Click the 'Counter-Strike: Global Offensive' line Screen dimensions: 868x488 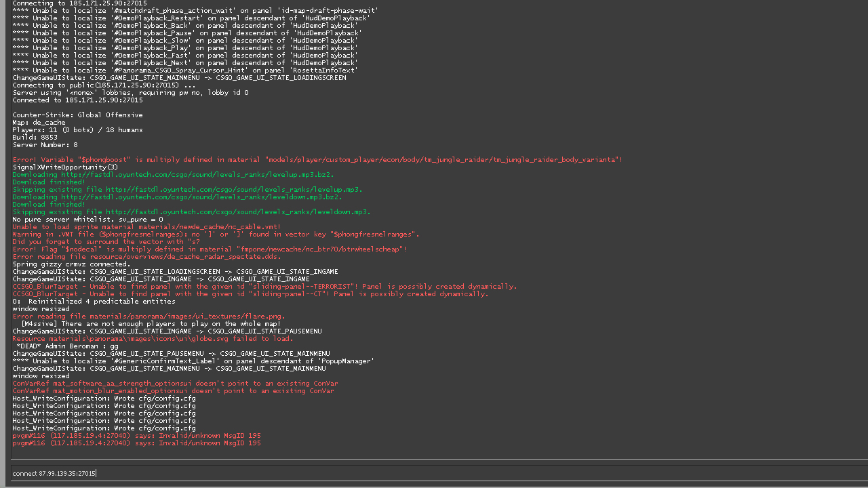click(x=77, y=115)
